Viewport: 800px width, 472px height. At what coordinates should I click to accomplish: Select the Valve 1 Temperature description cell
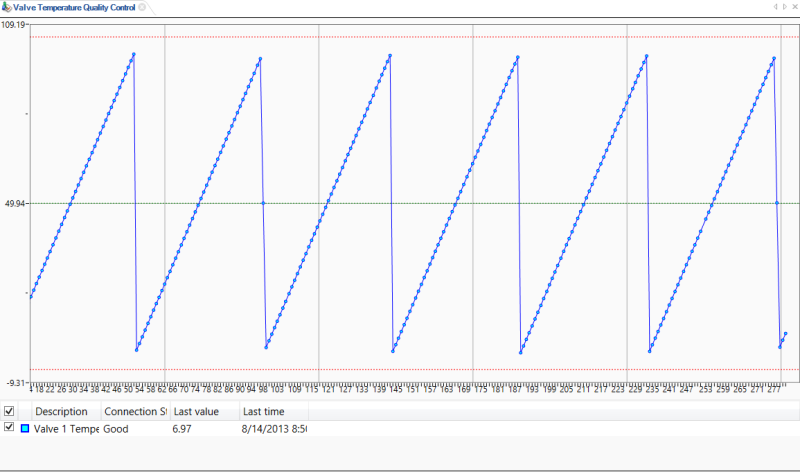[66, 428]
